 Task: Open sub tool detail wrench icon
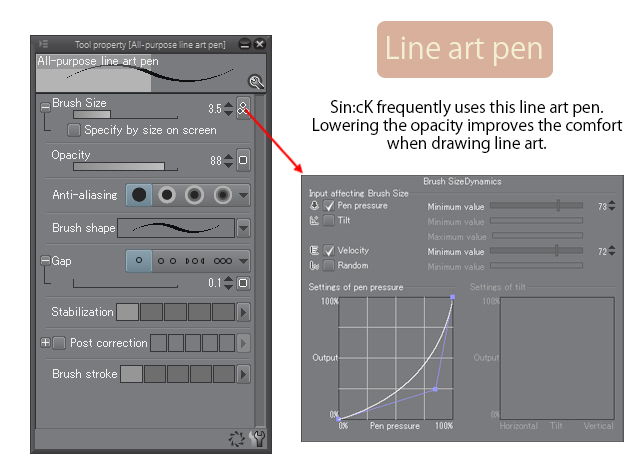click(259, 439)
